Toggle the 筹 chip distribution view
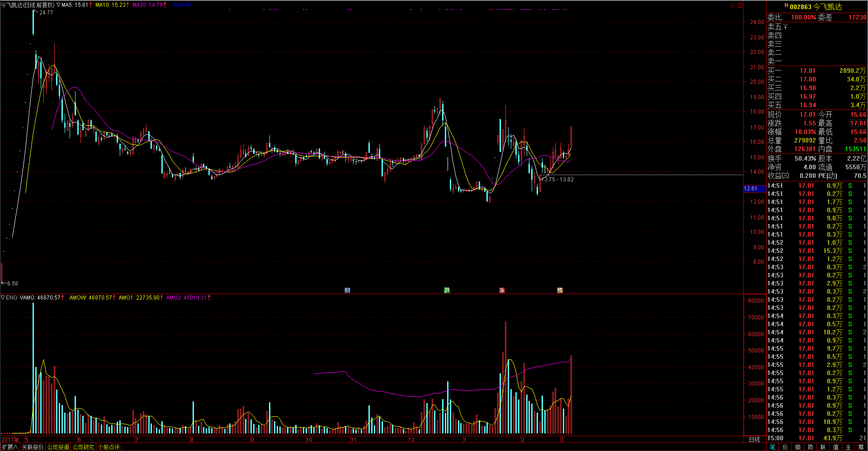This screenshot has width=868, height=452. coord(861,447)
